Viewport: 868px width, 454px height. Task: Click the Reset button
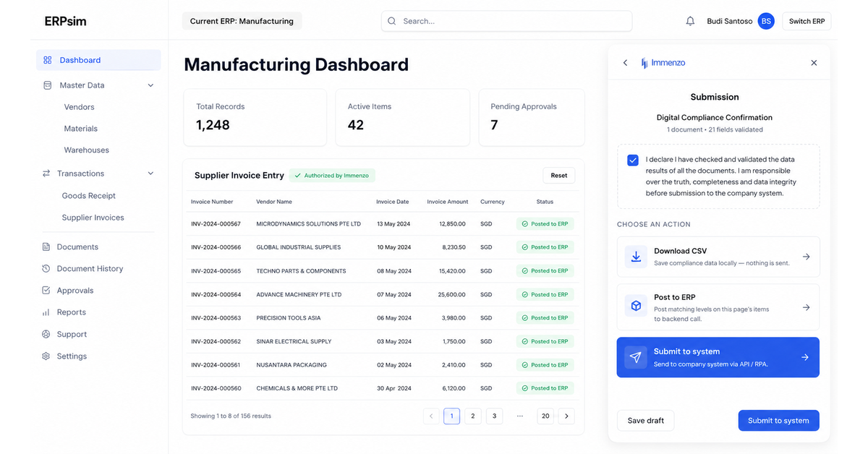559,176
